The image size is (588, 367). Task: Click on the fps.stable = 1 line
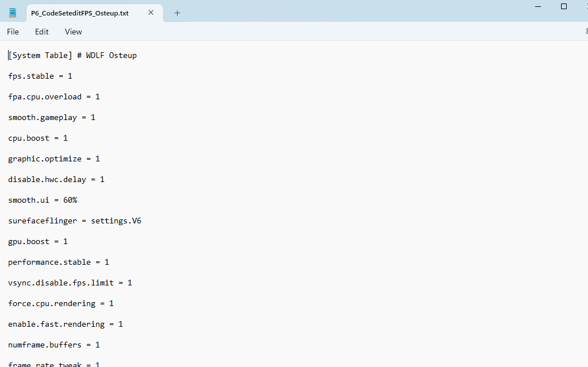[x=40, y=76]
